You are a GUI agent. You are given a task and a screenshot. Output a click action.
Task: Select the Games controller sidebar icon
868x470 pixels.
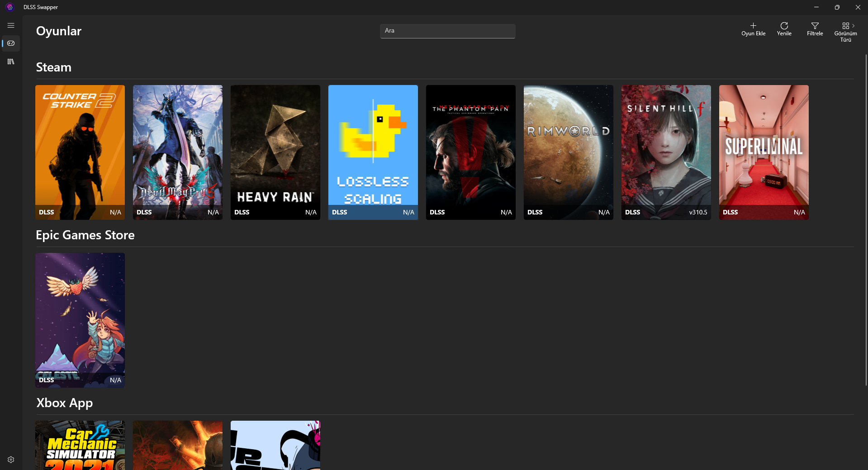coord(11,43)
